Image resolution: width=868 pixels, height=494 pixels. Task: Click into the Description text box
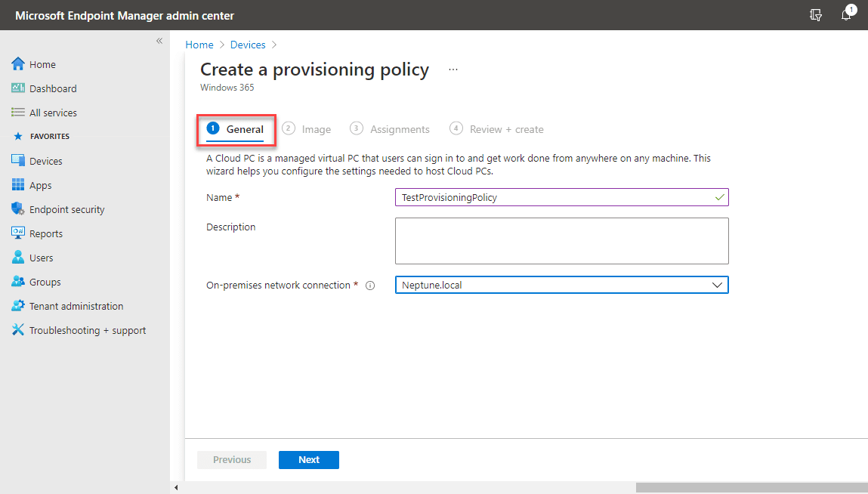[x=561, y=241]
